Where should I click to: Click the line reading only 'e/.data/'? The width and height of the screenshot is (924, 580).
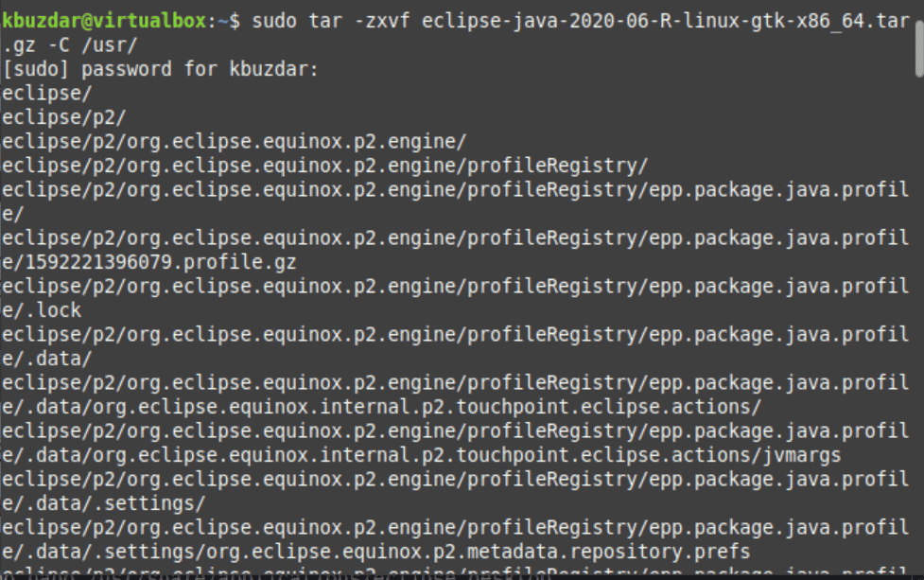click(x=47, y=359)
